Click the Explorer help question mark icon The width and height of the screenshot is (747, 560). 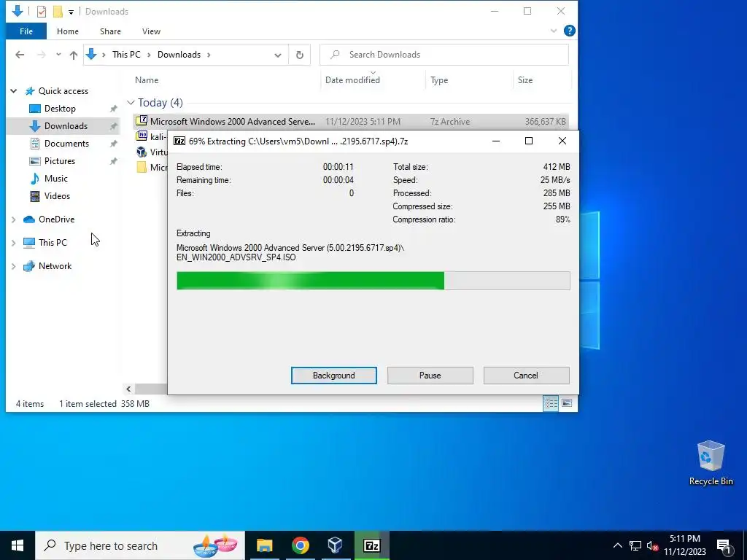pos(569,31)
